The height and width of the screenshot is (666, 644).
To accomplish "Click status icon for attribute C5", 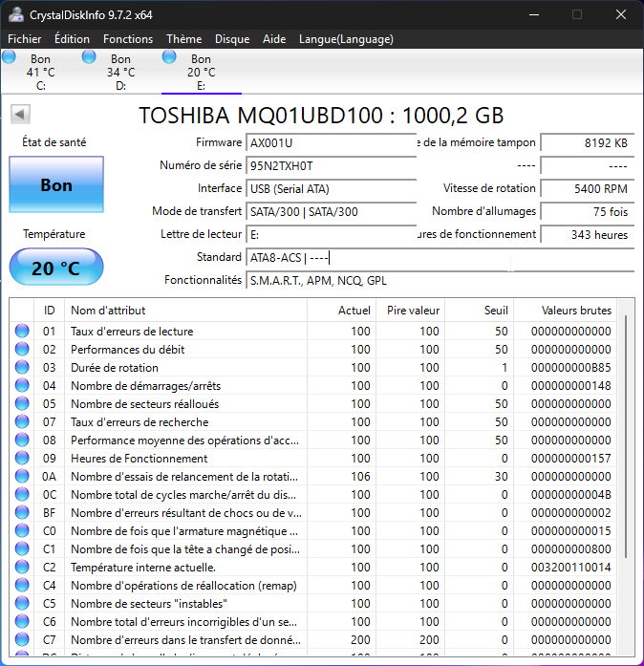I will tap(22, 604).
